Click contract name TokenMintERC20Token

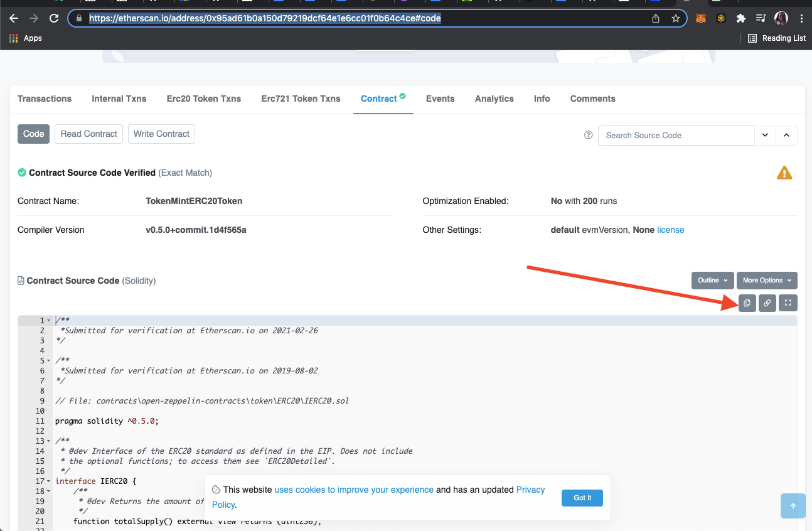pyautogui.click(x=194, y=201)
